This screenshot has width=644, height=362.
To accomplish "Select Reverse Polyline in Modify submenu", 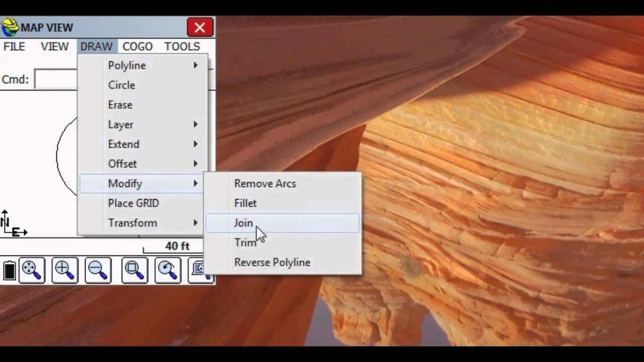I will pyautogui.click(x=282, y=262).
